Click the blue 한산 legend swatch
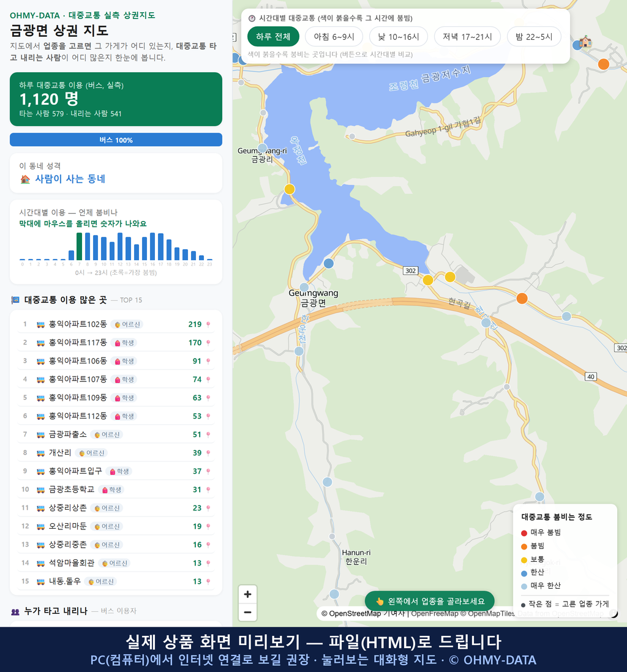Viewport: 627px width, 672px height. click(x=524, y=573)
